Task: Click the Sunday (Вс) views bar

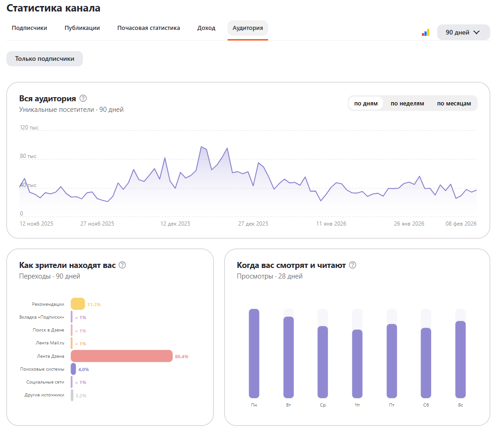Action: (460, 359)
